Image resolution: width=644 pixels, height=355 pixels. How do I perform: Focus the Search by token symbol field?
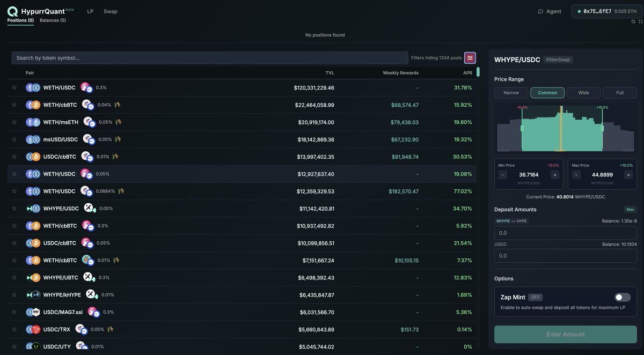(210, 58)
